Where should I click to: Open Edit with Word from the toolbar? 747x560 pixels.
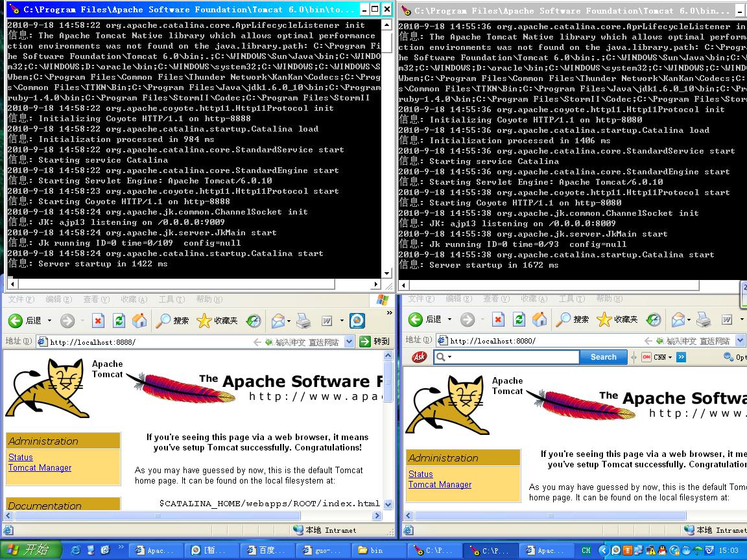point(326,320)
